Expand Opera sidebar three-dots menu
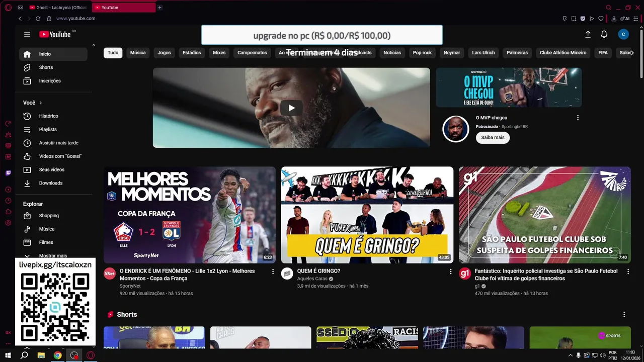644x362 pixels. tap(8, 343)
